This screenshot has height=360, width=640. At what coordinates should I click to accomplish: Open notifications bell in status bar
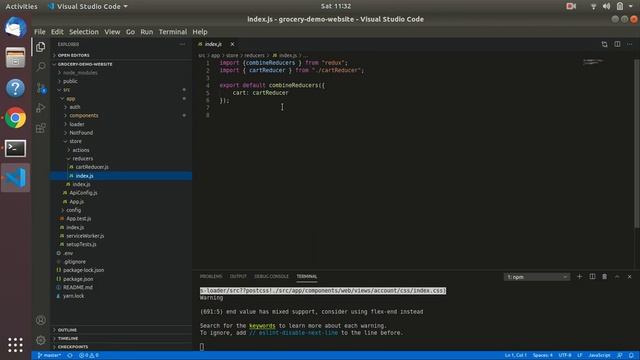(631, 356)
